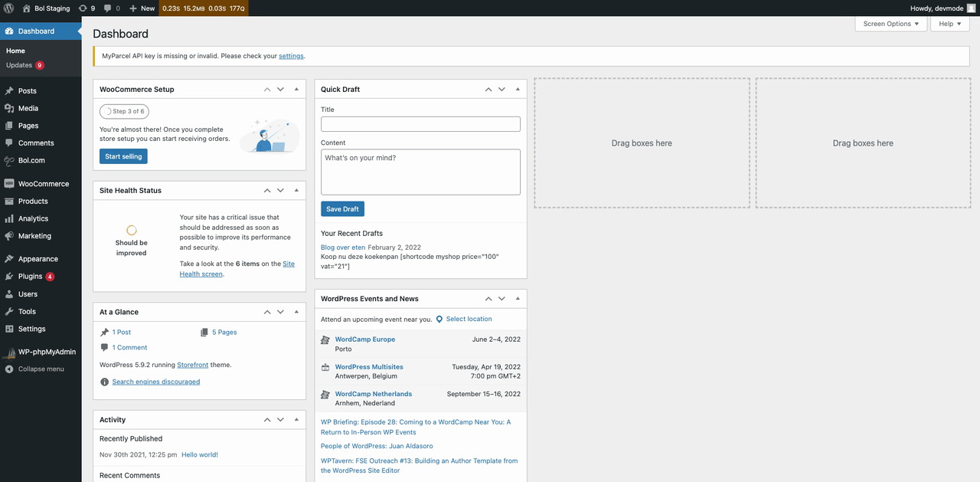
Task: Open the WordCamp Netherlands event
Action: click(x=374, y=394)
